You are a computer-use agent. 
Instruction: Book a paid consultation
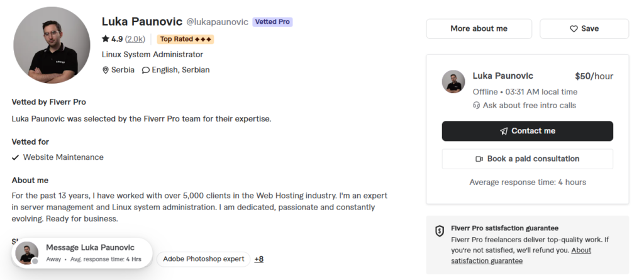(528, 159)
